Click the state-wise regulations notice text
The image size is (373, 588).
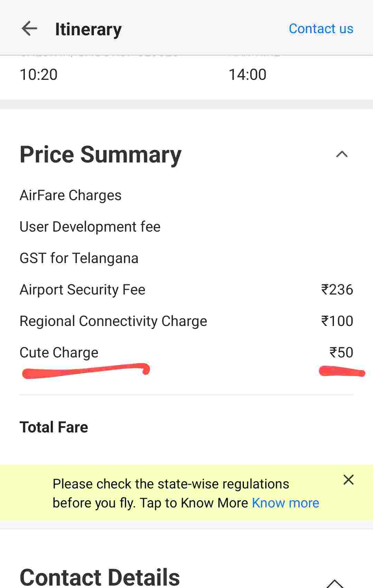pos(171,484)
